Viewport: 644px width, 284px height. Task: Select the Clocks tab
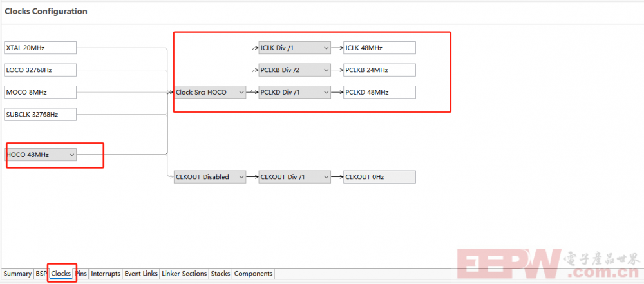tap(61, 273)
